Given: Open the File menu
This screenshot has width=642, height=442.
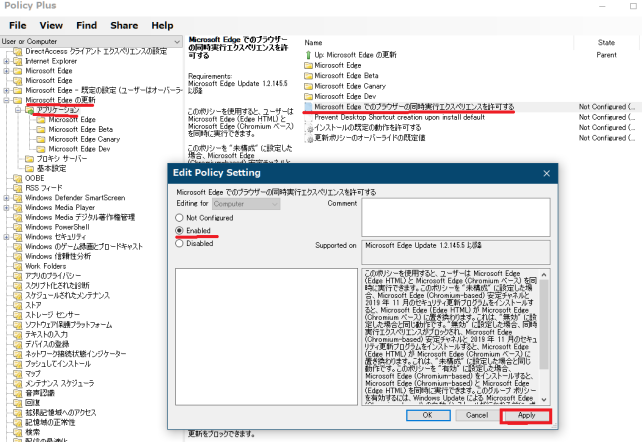Looking at the screenshot, I should pyautogui.click(x=18, y=25).
